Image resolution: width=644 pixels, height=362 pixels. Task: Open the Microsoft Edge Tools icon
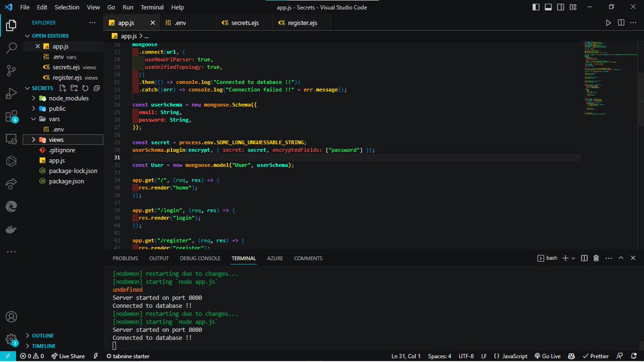point(11,206)
